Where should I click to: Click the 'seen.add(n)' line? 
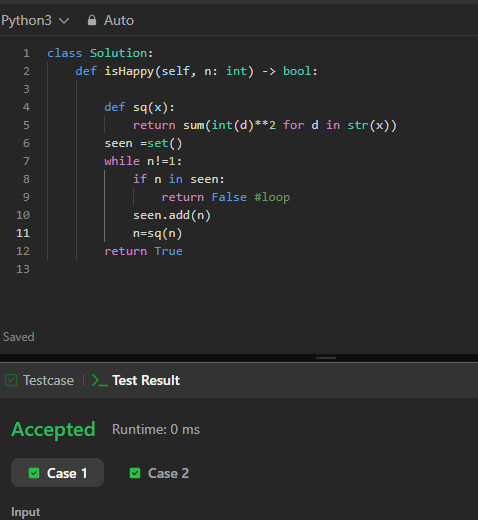(172, 215)
